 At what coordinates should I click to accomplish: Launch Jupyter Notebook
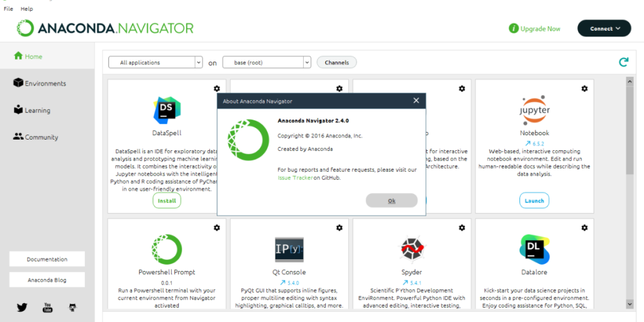535,201
